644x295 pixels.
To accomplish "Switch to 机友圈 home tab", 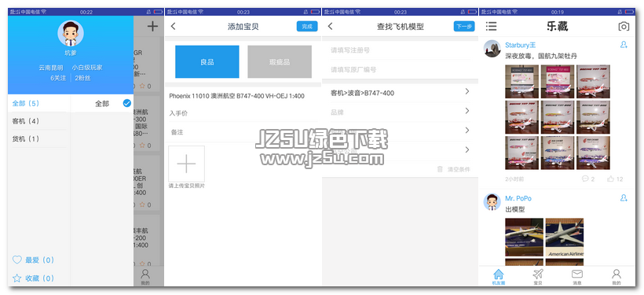I will (498, 277).
